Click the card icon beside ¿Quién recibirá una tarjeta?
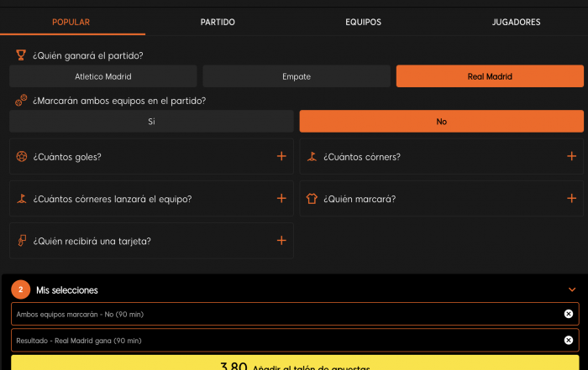This screenshot has height=370, width=588. (22, 241)
